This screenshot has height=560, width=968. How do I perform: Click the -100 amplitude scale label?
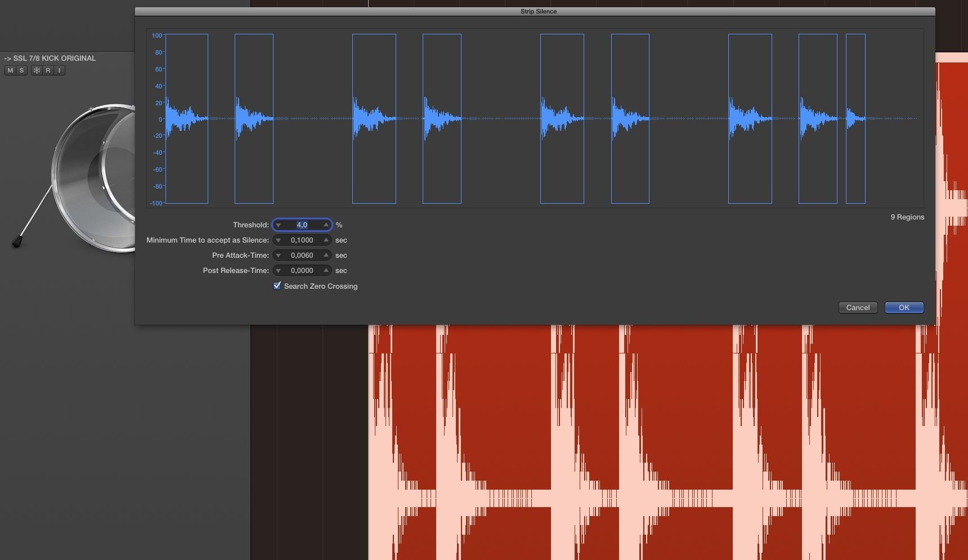coord(156,203)
